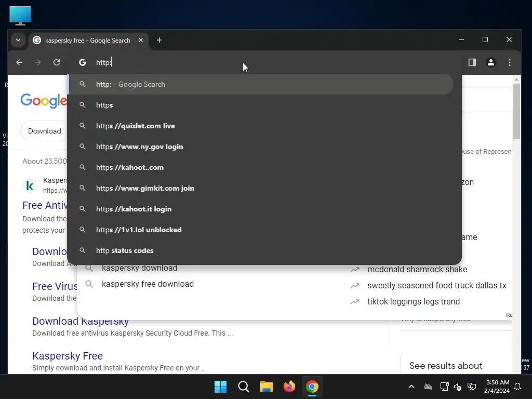Click the Kaspersky site favicon in the result
The image size is (532, 399).
(30, 185)
